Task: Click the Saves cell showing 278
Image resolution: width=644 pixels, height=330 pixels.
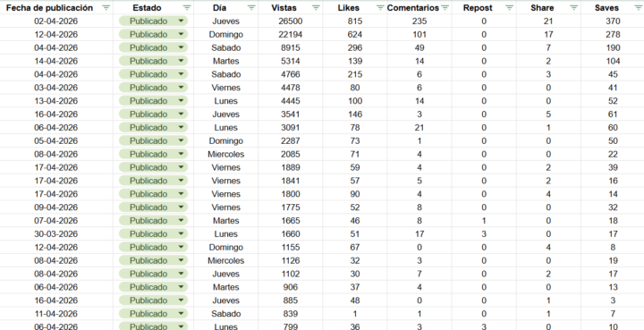Action: pyautogui.click(x=613, y=35)
